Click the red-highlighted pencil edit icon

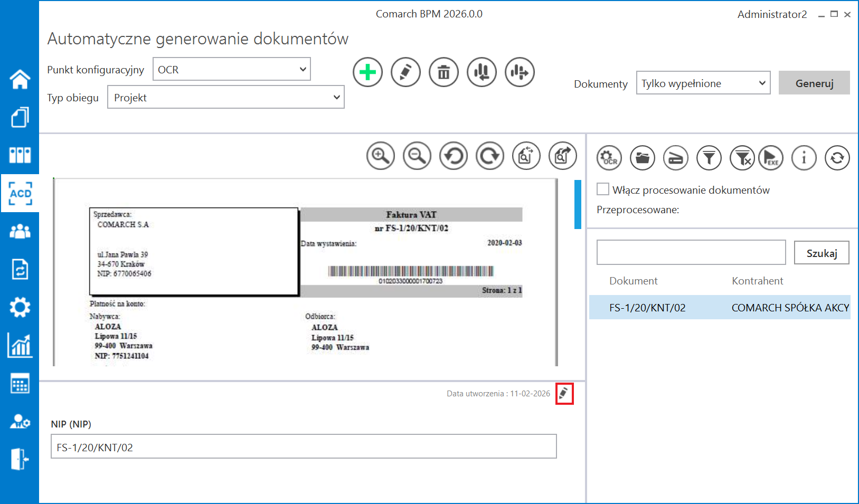point(564,394)
